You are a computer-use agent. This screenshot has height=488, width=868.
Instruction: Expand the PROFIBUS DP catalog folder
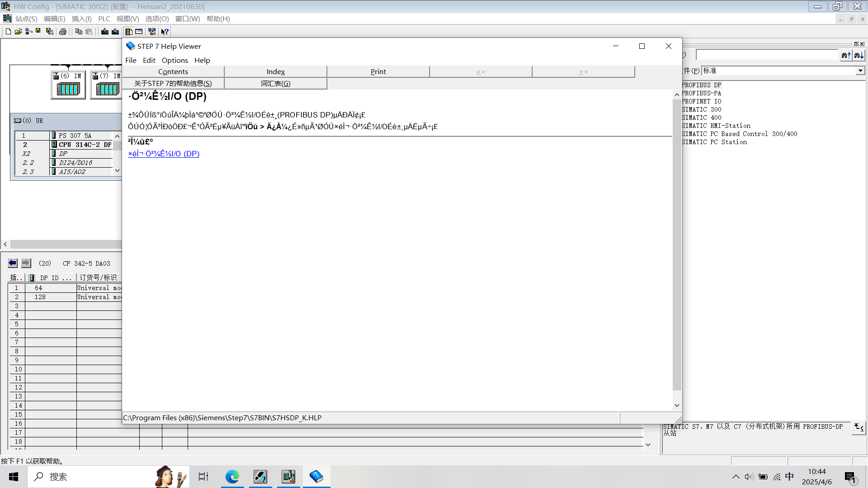(701, 85)
